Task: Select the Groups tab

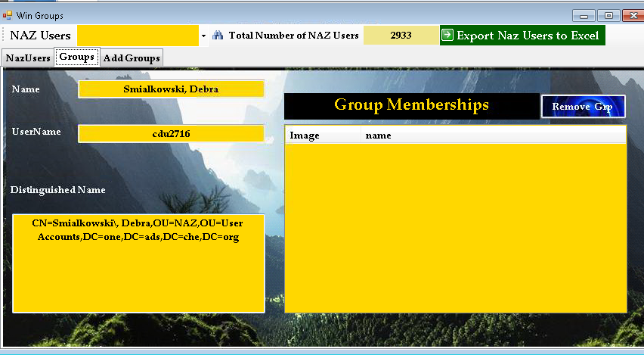Action: click(77, 57)
